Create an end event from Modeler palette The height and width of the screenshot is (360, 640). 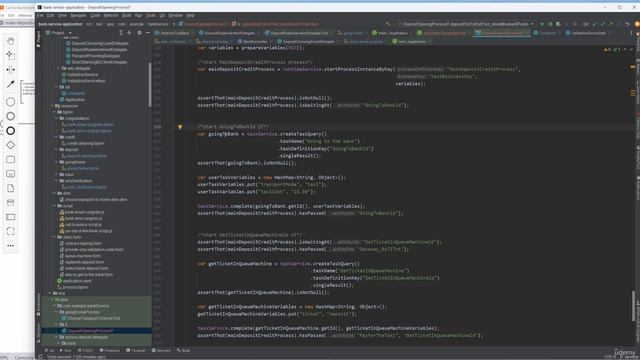click(x=11, y=131)
